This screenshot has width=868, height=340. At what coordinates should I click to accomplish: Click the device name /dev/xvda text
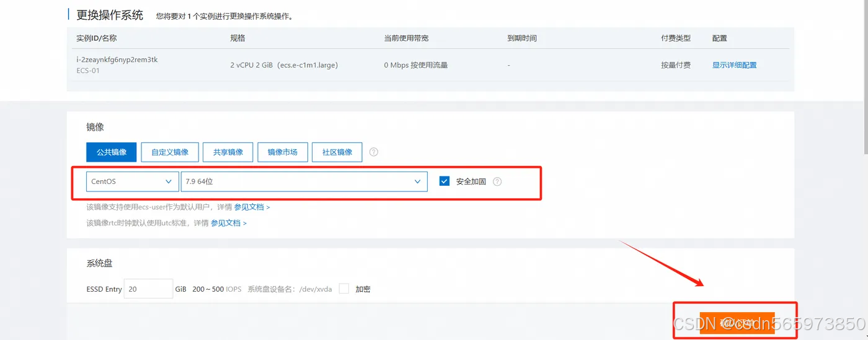316,289
